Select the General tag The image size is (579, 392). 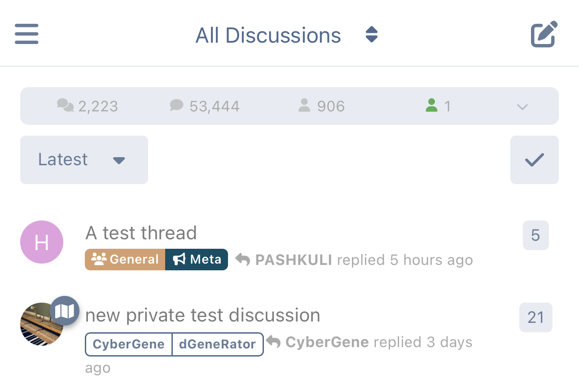coord(125,260)
